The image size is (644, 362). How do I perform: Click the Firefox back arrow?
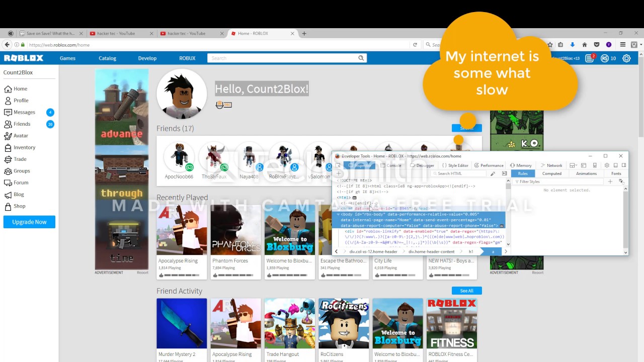7,45
